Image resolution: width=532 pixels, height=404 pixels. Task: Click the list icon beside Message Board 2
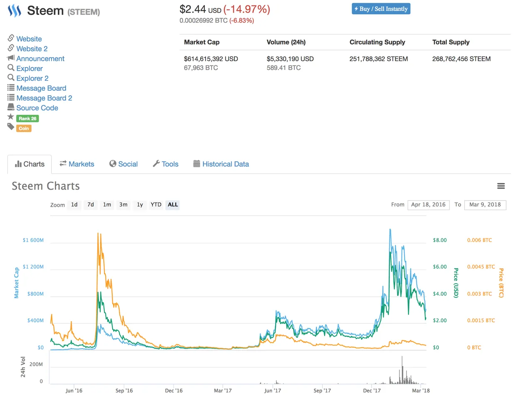click(x=11, y=97)
